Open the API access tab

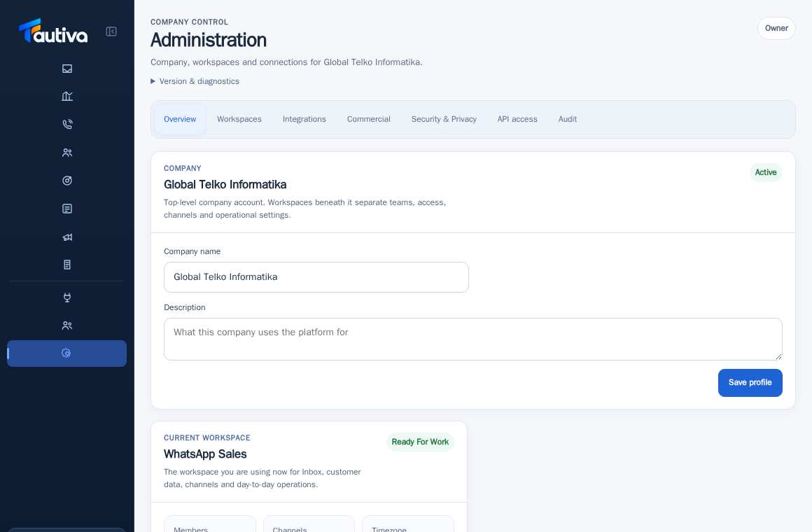(517, 119)
